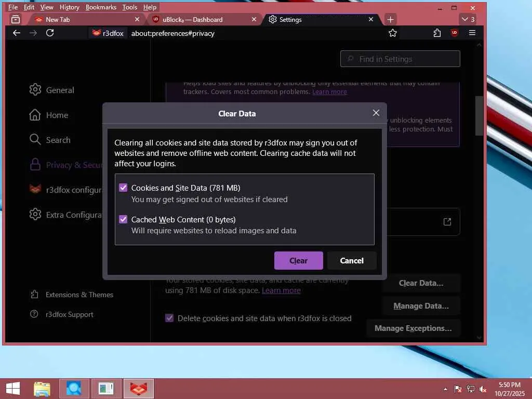Image resolution: width=532 pixels, height=399 pixels.
Task: Open the Bookmarks menu
Action: pos(101,7)
